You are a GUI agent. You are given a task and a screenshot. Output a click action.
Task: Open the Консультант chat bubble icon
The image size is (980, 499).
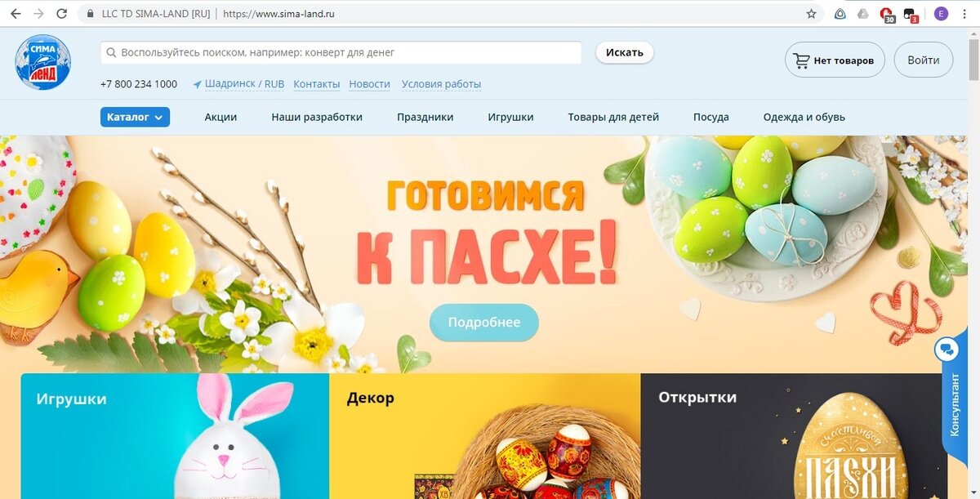[x=947, y=350]
